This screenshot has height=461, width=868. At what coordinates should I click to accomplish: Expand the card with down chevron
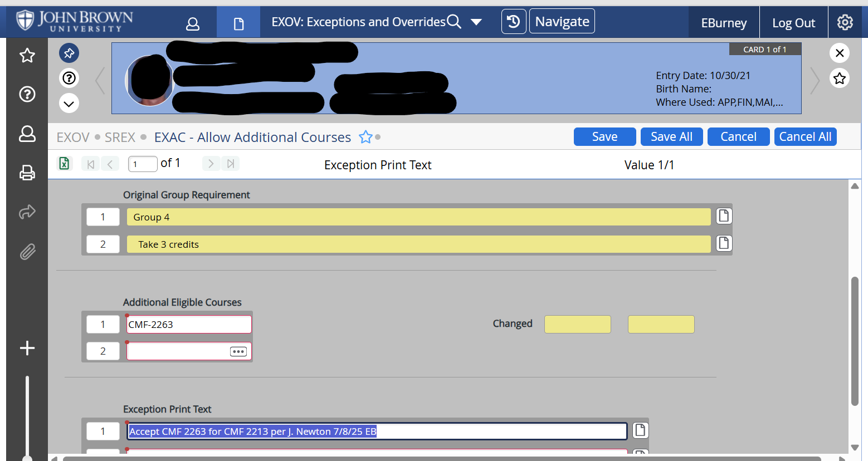69,103
